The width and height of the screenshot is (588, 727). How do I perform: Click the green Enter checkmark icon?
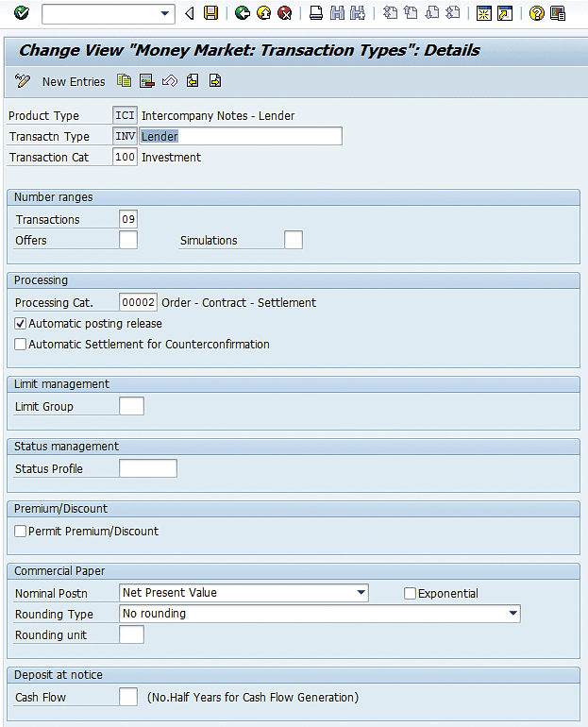click(22, 13)
